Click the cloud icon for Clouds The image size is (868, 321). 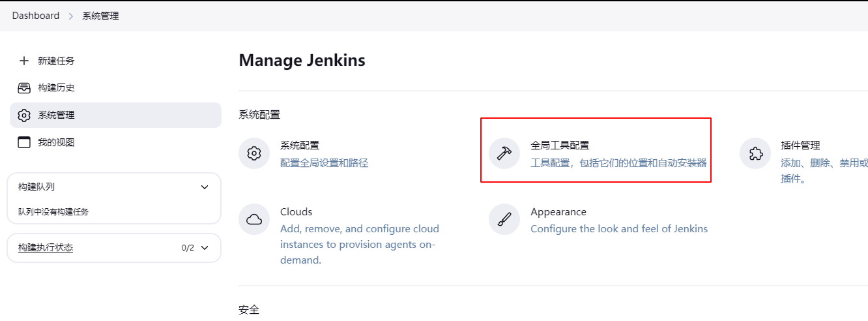pyautogui.click(x=254, y=219)
